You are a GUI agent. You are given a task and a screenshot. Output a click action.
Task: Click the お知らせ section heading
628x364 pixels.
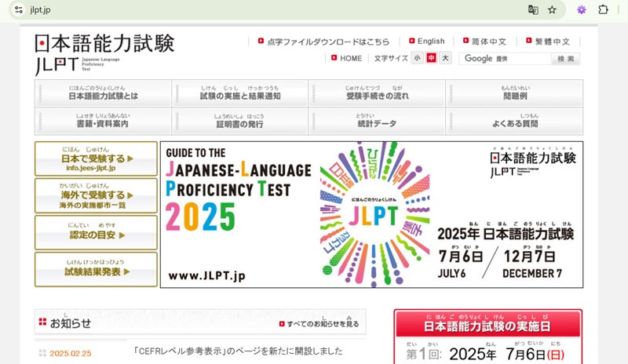[71, 323]
